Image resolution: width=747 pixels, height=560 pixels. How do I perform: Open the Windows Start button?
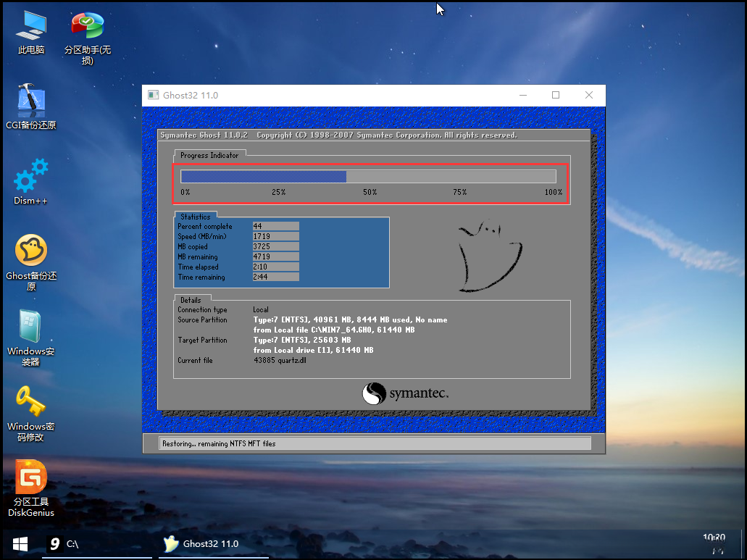(20, 544)
